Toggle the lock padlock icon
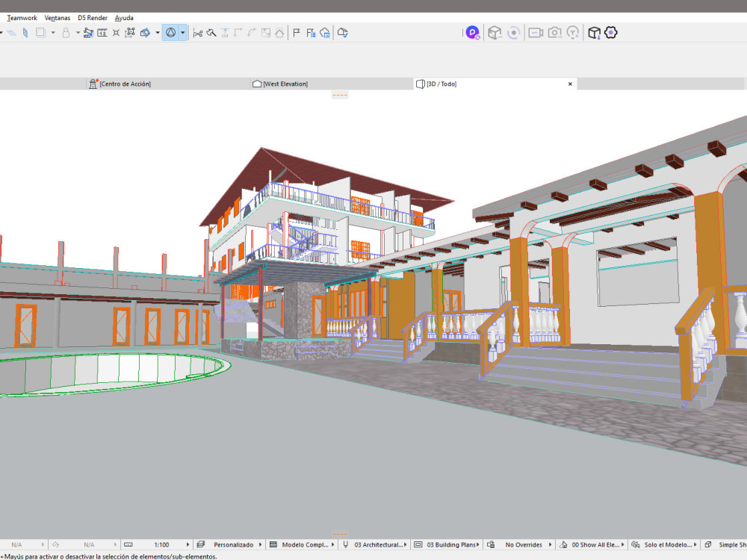This screenshot has height=560, width=747. 66,33
